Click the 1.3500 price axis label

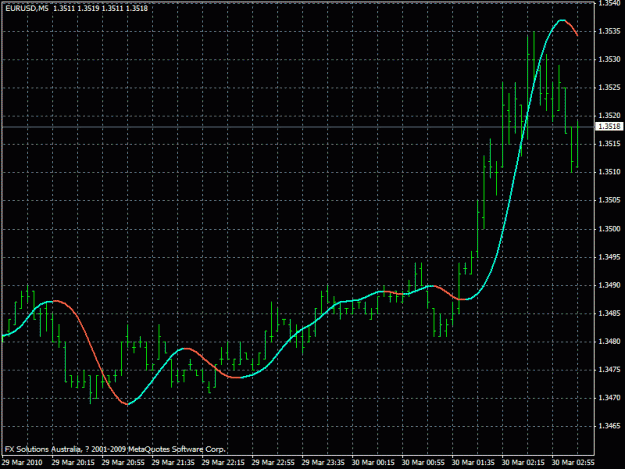coord(610,229)
